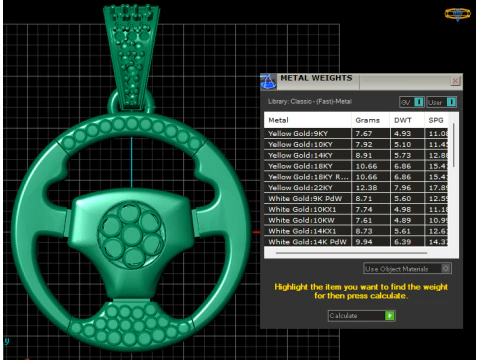Sort by the Metal column header
The image size is (480, 360).
point(307,120)
